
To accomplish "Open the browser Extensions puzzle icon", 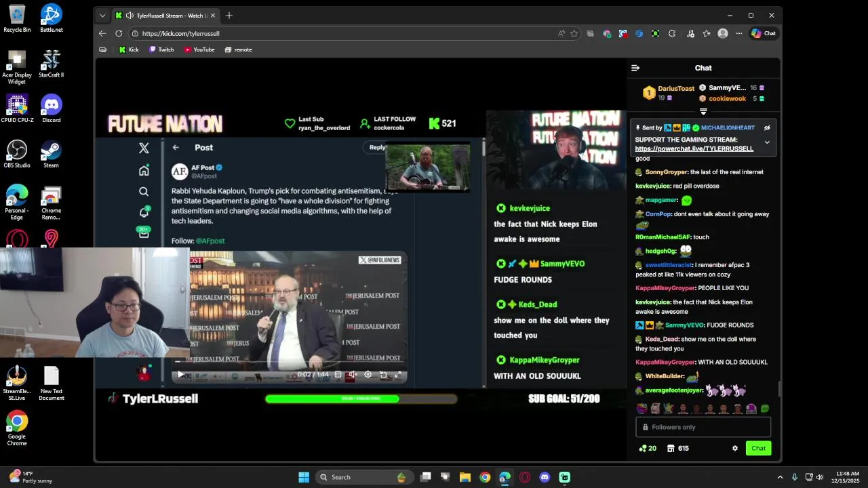I will point(672,33).
